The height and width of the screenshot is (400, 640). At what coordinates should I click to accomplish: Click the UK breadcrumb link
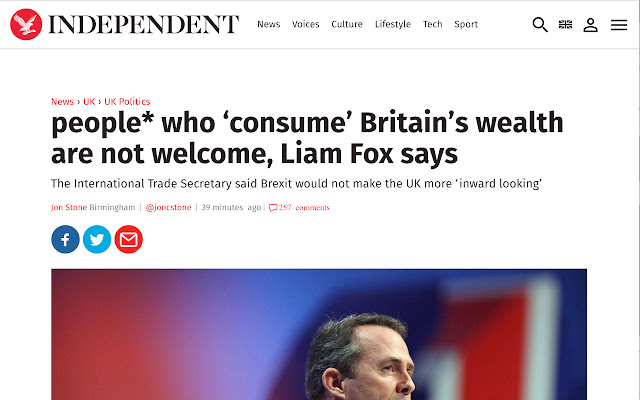pyautogui.click(x=89, y=102)
